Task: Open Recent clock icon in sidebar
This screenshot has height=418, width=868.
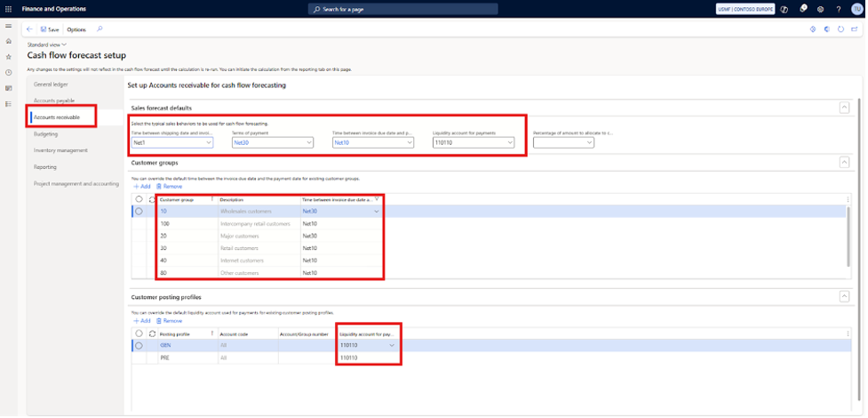Action: pos(9,72)
